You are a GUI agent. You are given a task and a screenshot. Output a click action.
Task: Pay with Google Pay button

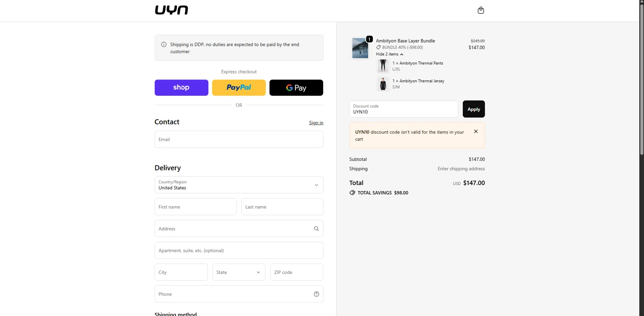tap(296, 88)
